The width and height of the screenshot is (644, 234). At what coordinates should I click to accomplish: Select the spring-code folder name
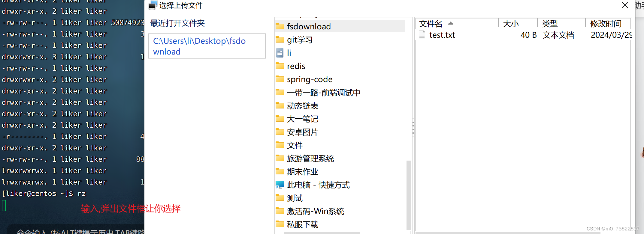(x=310, y=79)
